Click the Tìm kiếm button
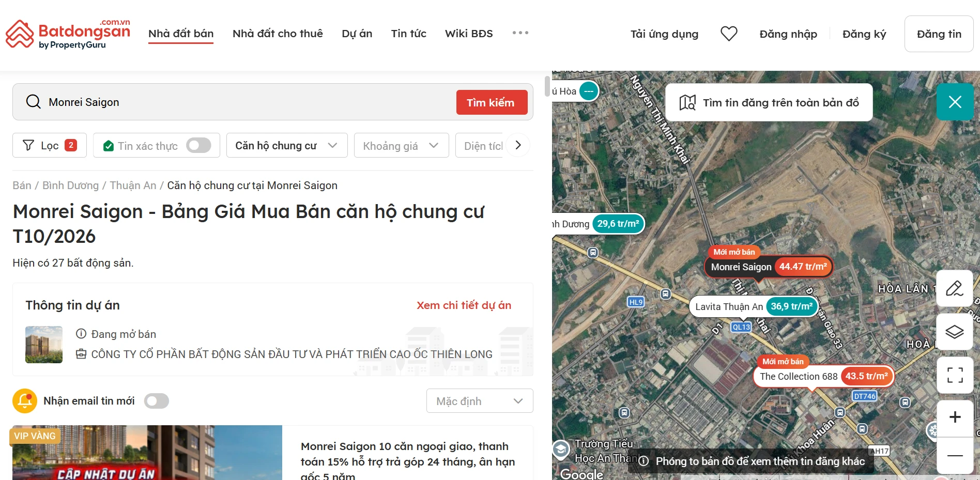 pos(492,102)
